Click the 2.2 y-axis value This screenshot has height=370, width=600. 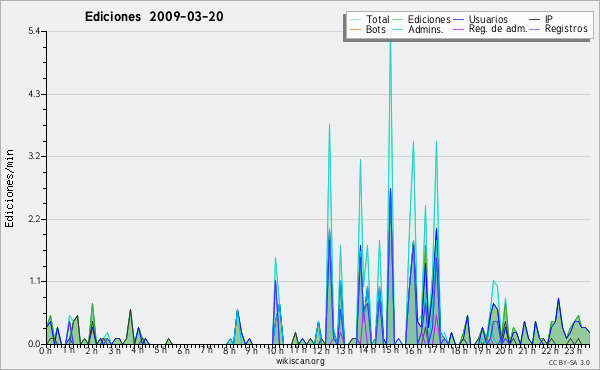(34, 219)
